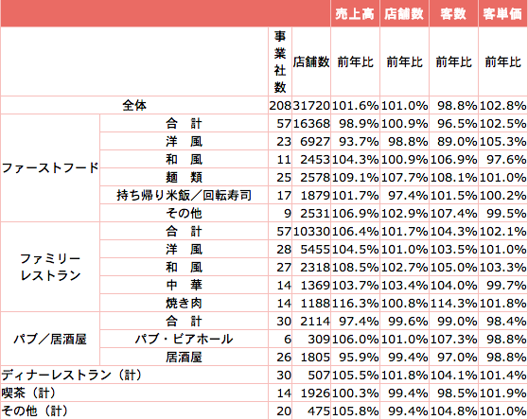Select the 喫茶（計） row label
This screenshot has height=420, width=528.
134,393
